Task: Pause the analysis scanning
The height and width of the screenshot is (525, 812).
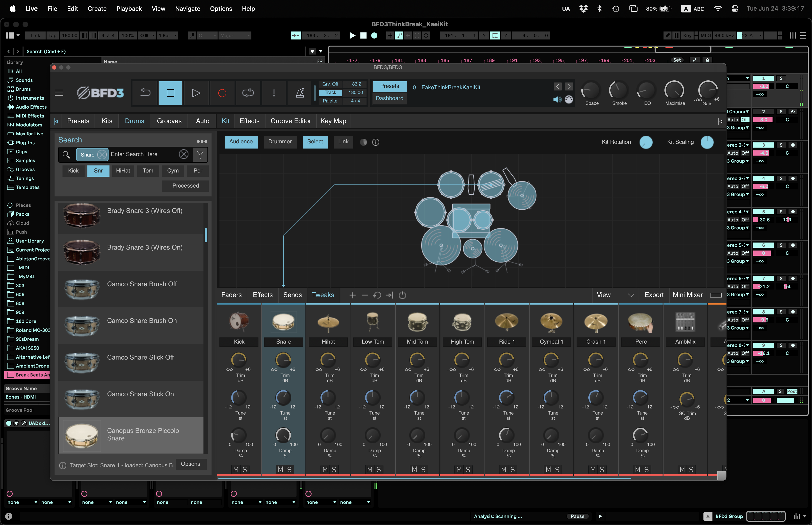Action: coord(578,517)
